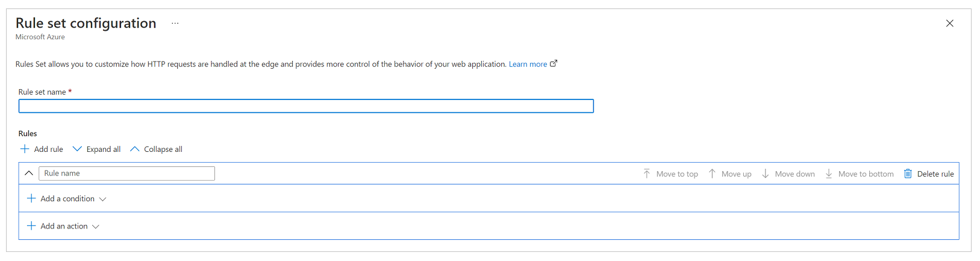Viewport: 980px width, 261px height.
Task: Click the Move up arrow icon
Action: pyautogui.click(x=712, y=174)
